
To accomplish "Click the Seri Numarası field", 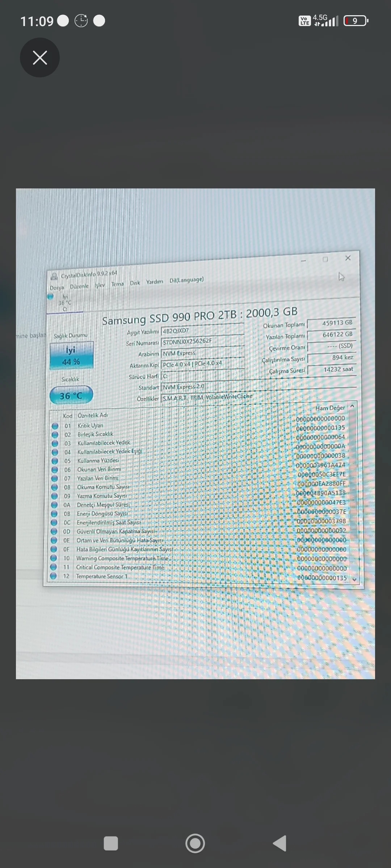I will 203,341.
